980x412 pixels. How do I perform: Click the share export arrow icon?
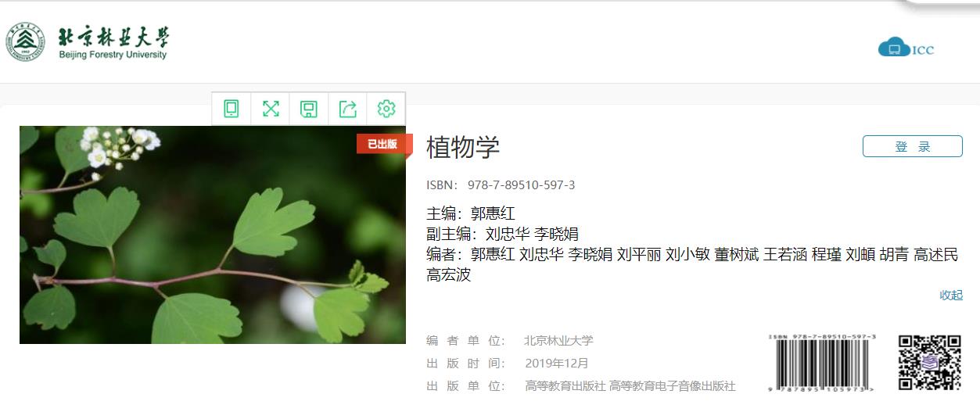coord(348,109)
